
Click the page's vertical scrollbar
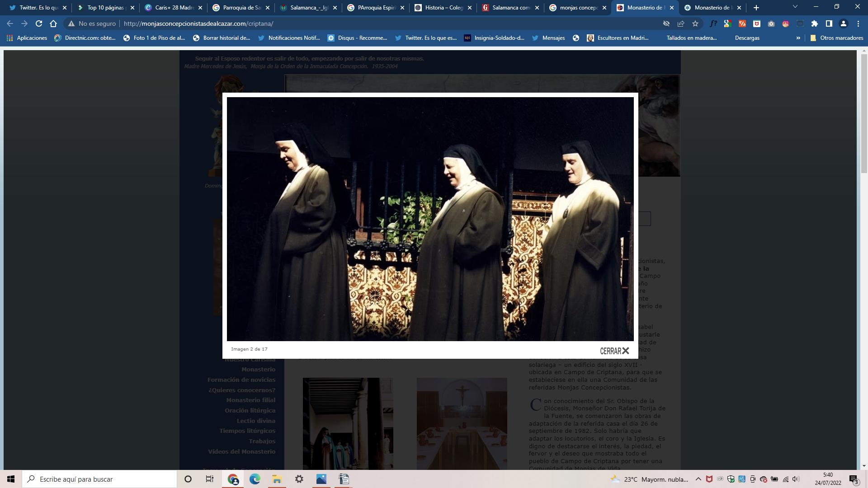(864, 113)
